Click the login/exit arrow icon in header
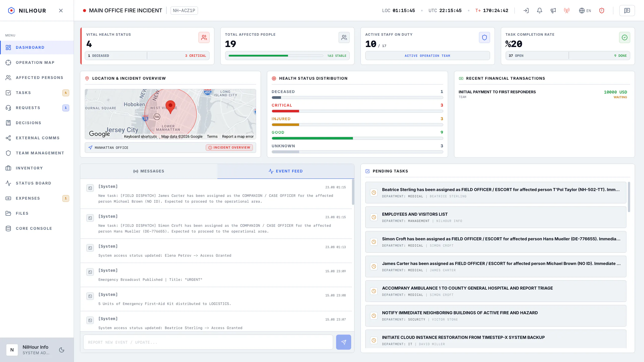 (526, 11)
